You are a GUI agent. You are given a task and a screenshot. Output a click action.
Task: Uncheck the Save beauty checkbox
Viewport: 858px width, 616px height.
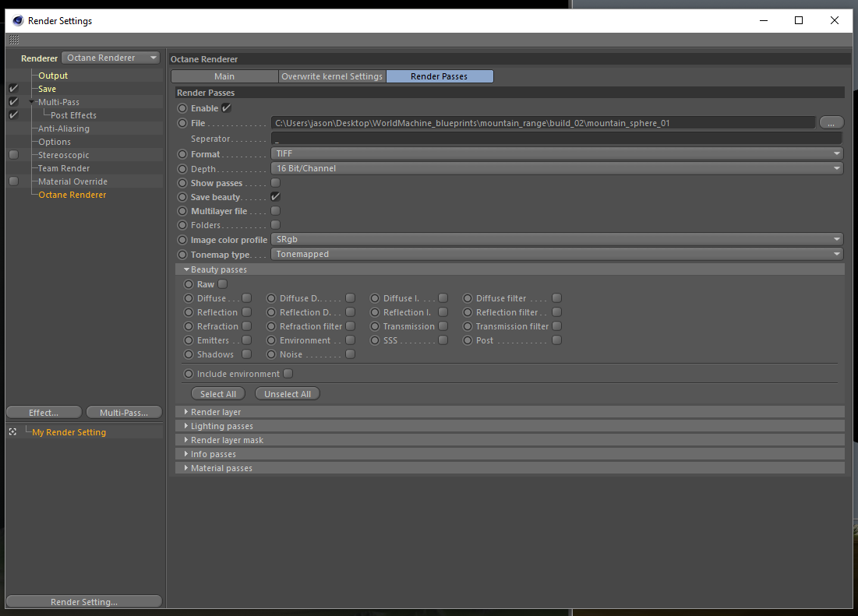[276, 197]
